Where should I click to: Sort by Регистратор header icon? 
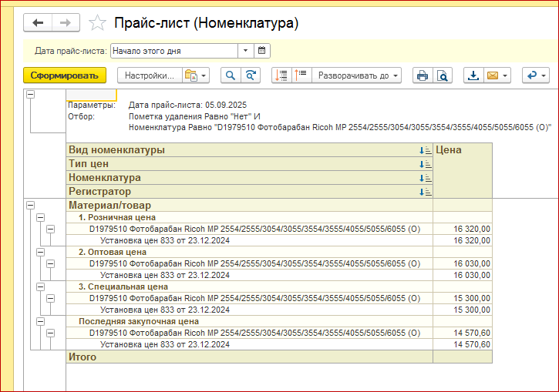(426, 192)
